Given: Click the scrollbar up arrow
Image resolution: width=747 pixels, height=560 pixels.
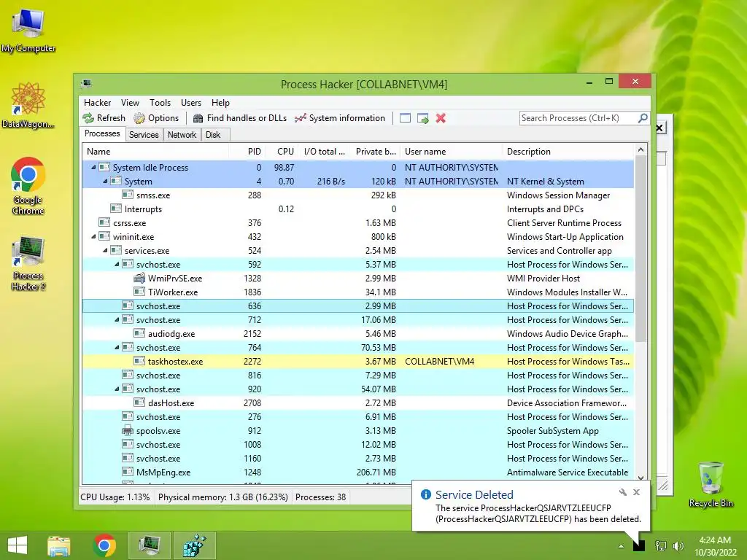Looking at the screenshot, I should click(640, 149).
